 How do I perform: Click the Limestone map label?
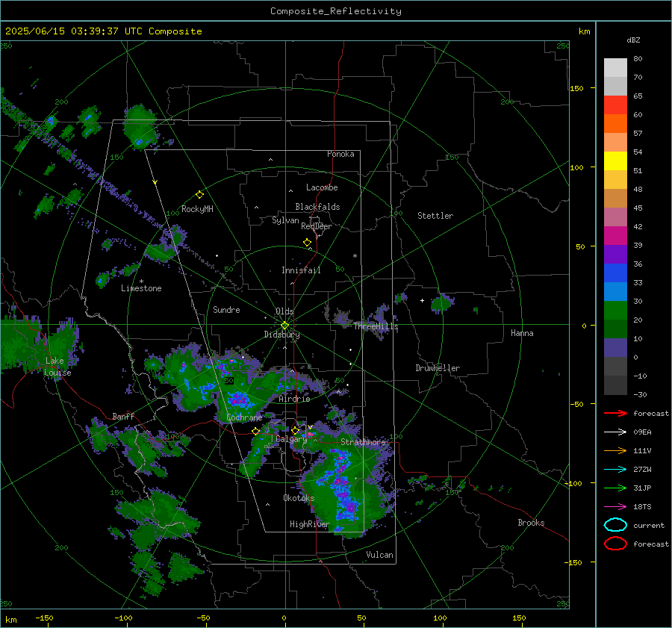click(141, 288)
